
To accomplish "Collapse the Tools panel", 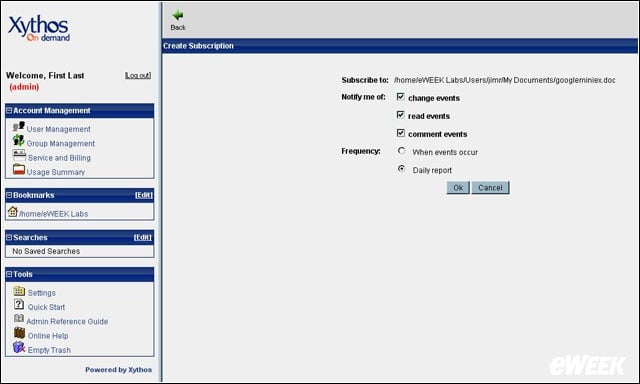I will click(x=9, y=274).
